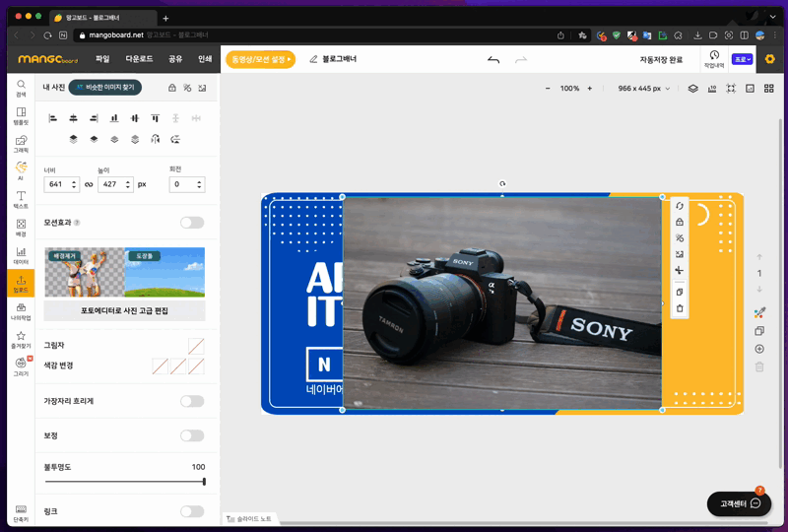Open the 데이터 chart panel
The height and width of the screenshot is (532, 788).
21,255
